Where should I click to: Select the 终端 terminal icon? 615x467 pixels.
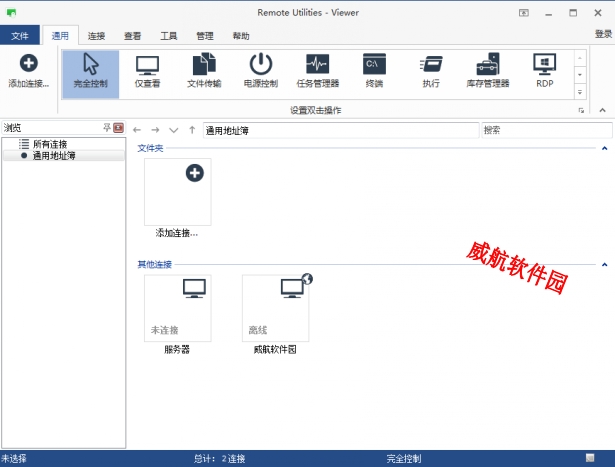374,72
